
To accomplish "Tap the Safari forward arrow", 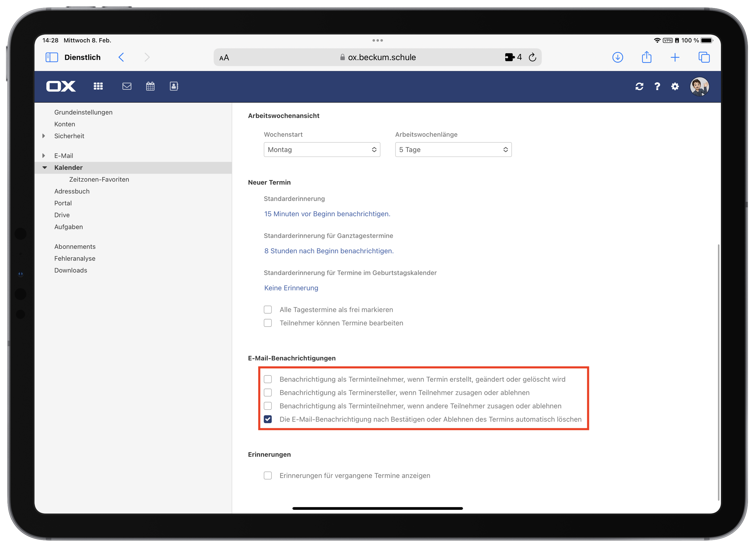I will coord(147,57).
